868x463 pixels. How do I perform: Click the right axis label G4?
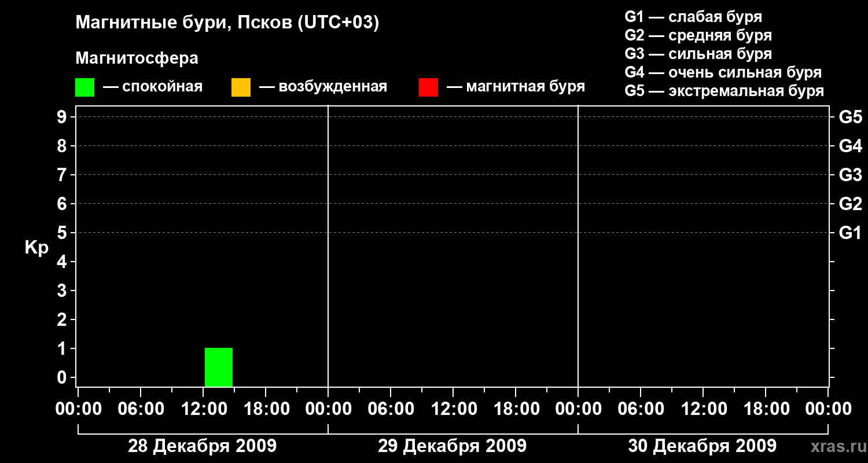850,146
